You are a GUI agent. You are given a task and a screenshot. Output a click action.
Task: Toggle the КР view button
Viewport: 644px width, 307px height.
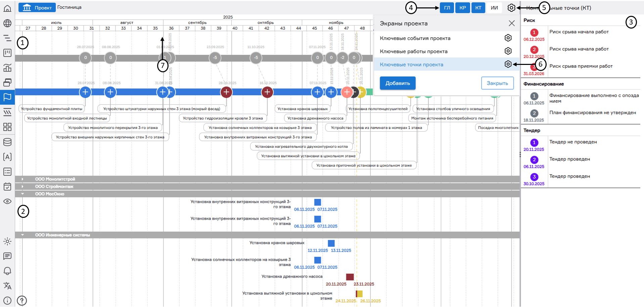463,8
